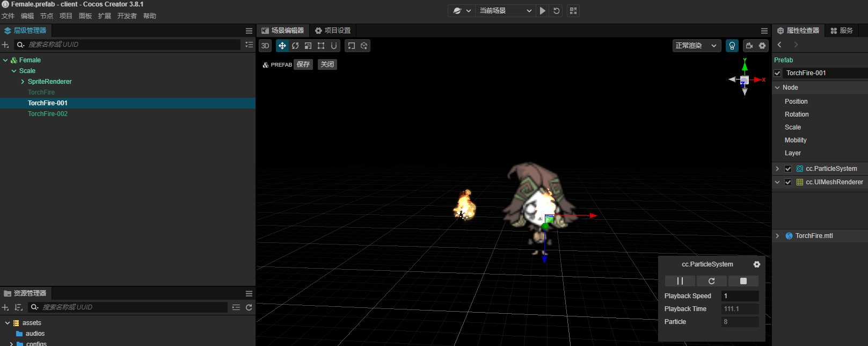Screen dimensions: 868x346
Task: Expand the TorchFire.mtl material section
Action: pyautogui.click(x=777, y=236)
